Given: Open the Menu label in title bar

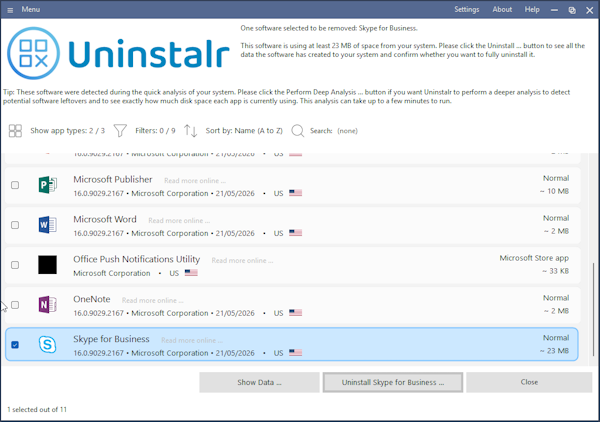Looking at the screenshot, I should point(31,10).
